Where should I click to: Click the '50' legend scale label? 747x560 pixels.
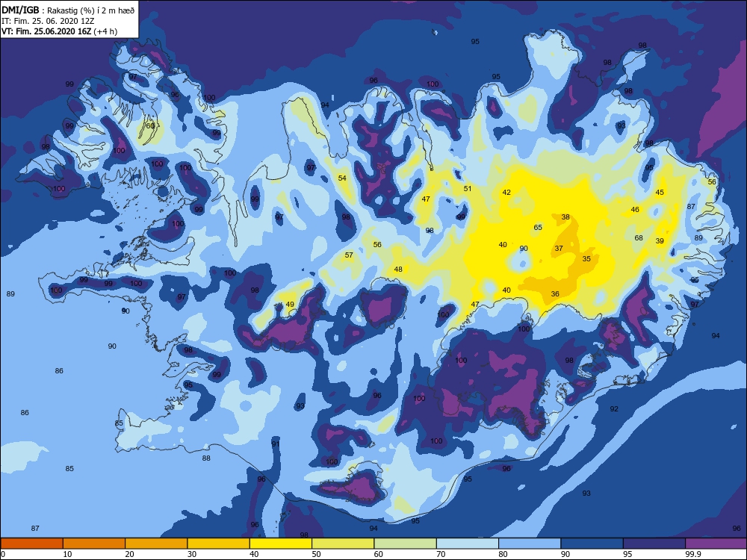(316, 554)
